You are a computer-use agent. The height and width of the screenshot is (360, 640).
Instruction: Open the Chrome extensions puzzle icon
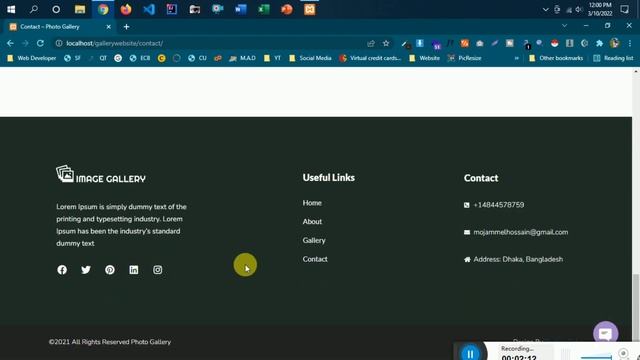[x=599, y=43]
